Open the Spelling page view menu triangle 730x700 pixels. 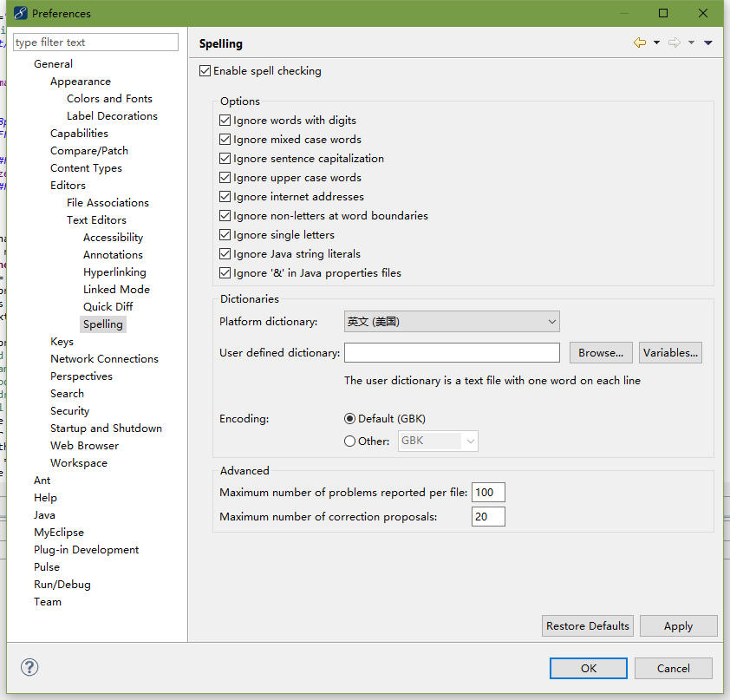(x=708, y=43)
